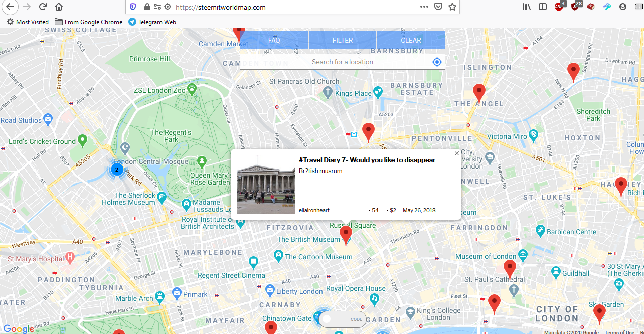Open the Adblock Plus extension icon
Screen dimensions: 644x334
[559, 6]
